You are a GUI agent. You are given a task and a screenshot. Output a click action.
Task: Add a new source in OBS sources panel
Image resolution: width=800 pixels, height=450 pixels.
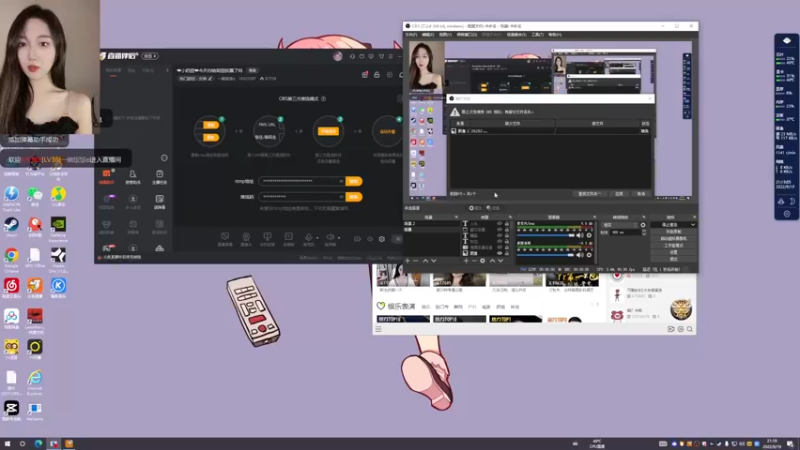coord(466,261)
